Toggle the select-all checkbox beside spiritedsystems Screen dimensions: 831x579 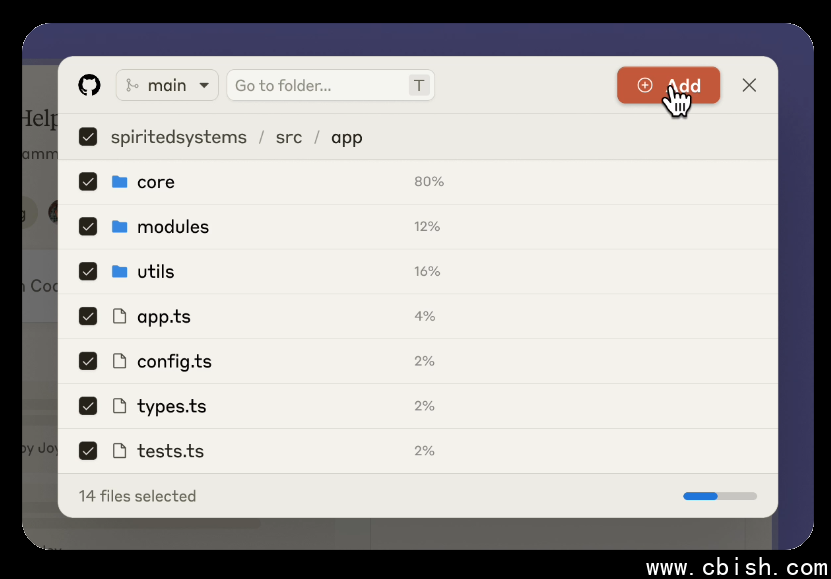(88, 137)
